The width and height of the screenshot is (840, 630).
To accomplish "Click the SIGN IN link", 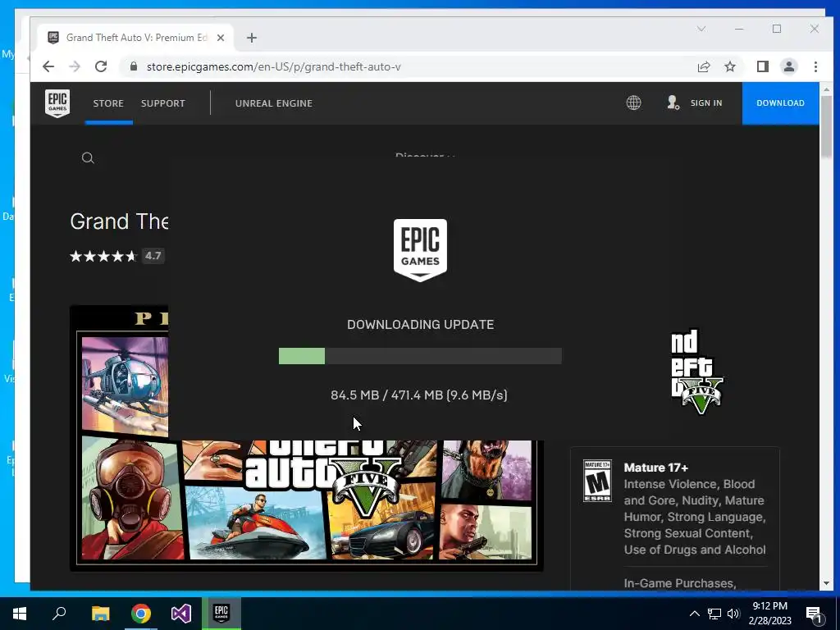I will pyautogui.click(x=706, y=103).
